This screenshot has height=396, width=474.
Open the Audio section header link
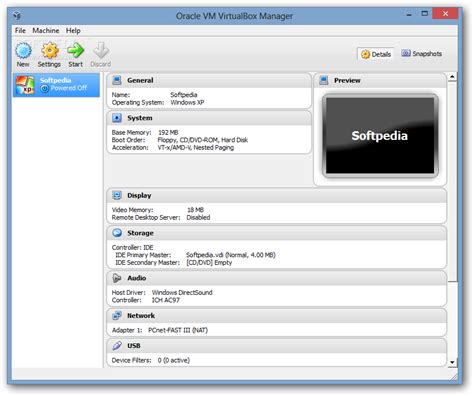[x=137, y=278]
